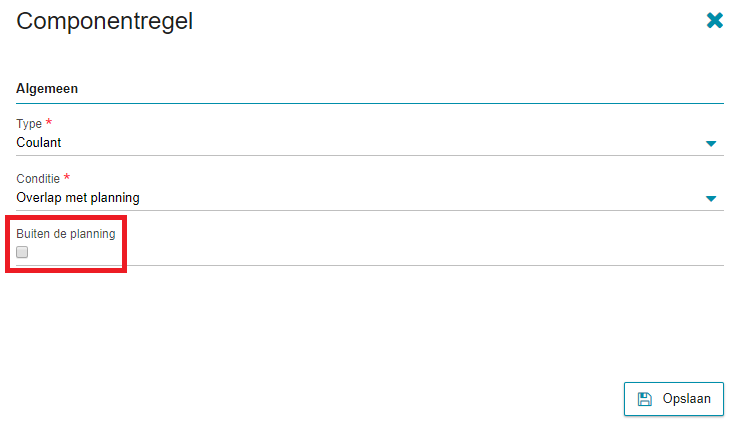Save the rule with the Opslaan button
Screen dimensions: 740x424
click(673, 399)
